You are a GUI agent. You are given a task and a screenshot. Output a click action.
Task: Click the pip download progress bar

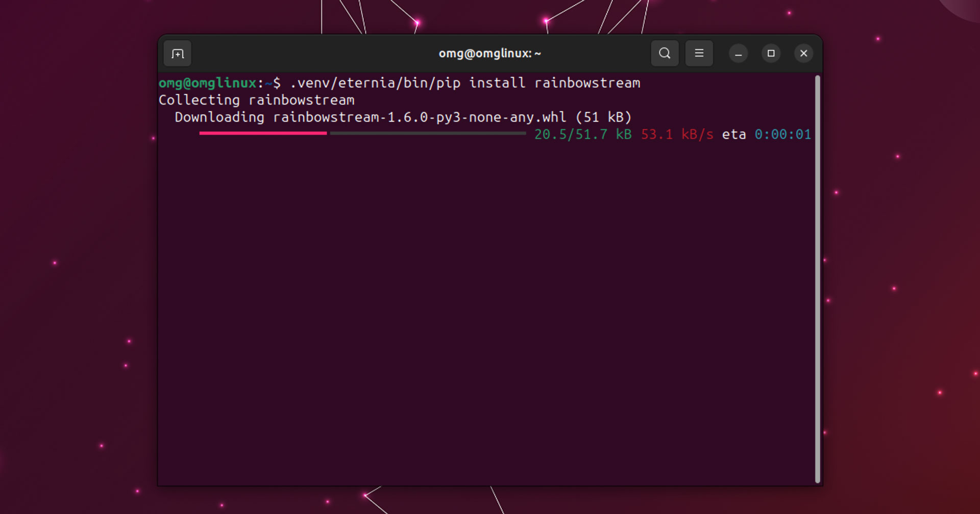coord(362,134)
